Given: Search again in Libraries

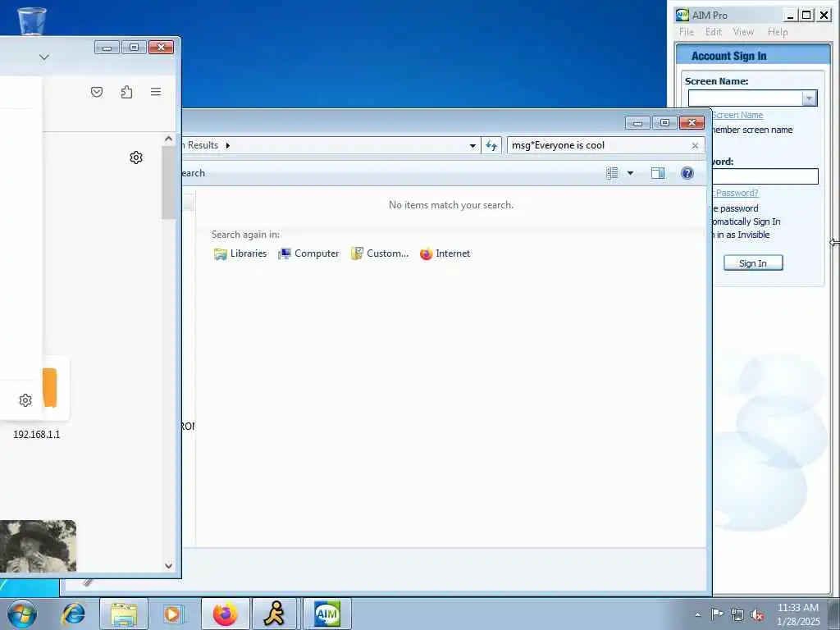Looking at the screenshot, I should (x=240, y=254).
